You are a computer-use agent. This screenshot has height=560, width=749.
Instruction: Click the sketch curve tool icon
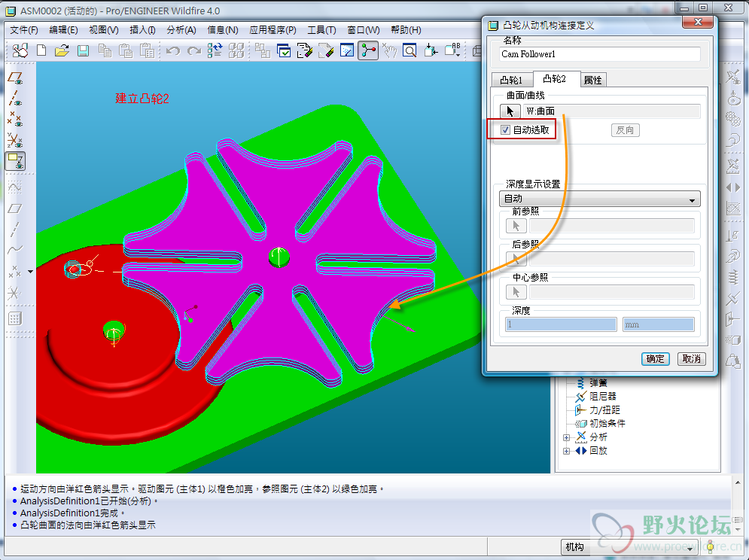(x=15, y=186)
